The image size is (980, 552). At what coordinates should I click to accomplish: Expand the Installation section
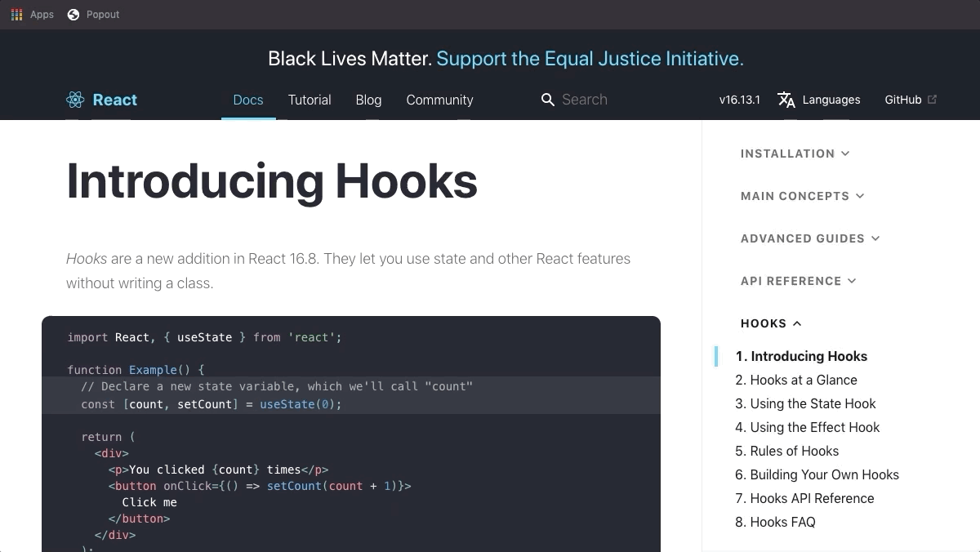pos(795,154)
